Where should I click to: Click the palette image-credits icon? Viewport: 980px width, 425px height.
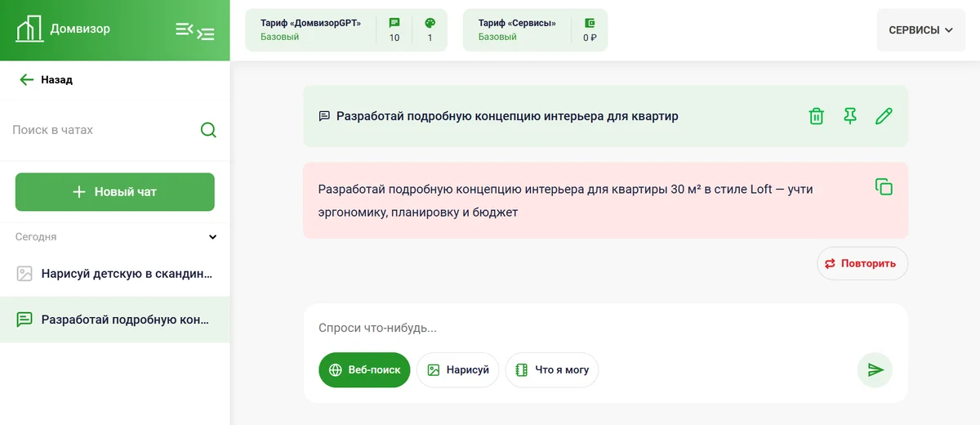tap(430, 23)
